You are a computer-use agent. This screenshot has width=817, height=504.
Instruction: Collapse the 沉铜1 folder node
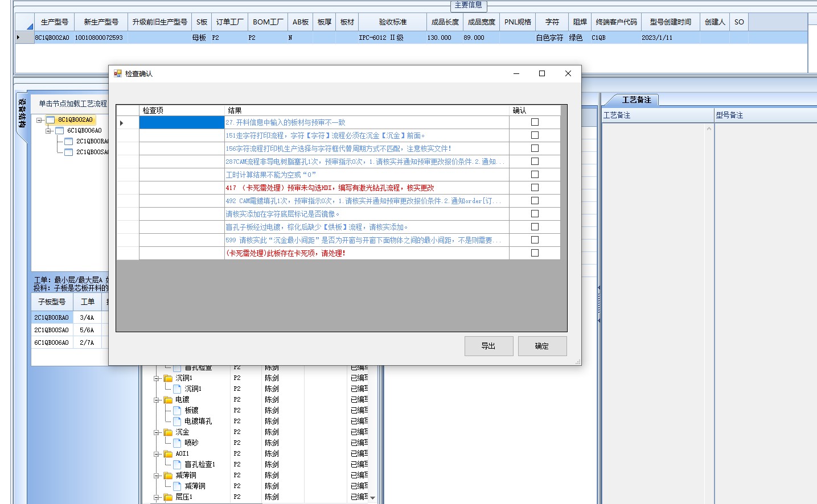pos(157,378)
